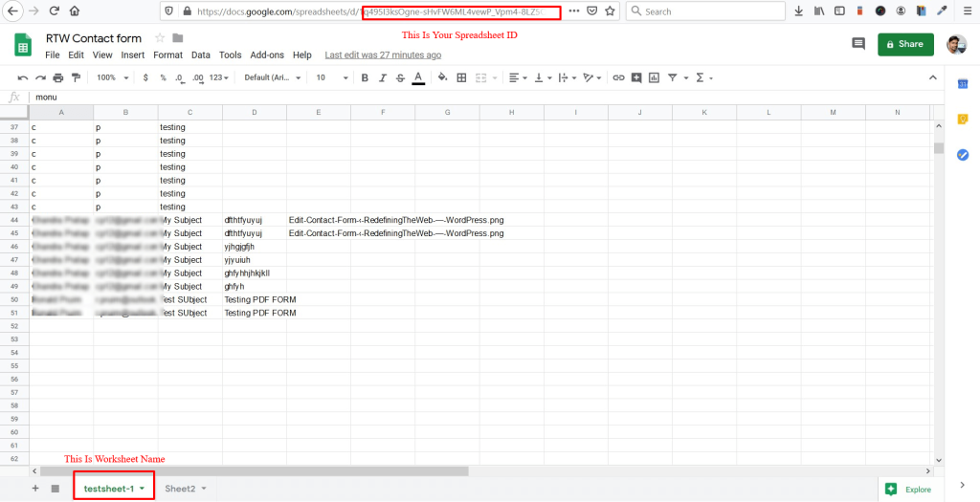The height and width of the screenshot is (502, 980).
Task: Open the View menu
Action: [x=102, y=55]
